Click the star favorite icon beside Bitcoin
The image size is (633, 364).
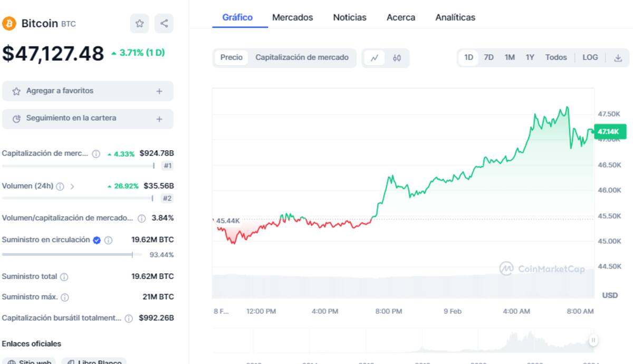pyautogui.click(x=139, y=23)
